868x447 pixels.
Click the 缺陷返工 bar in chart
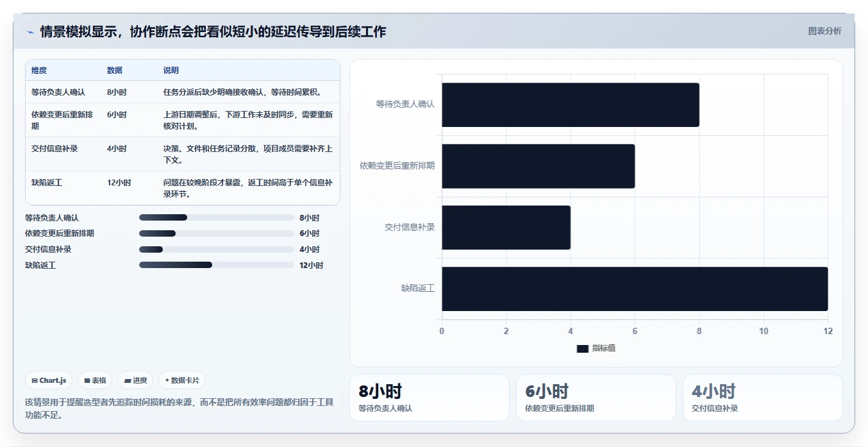click(635, 289)
